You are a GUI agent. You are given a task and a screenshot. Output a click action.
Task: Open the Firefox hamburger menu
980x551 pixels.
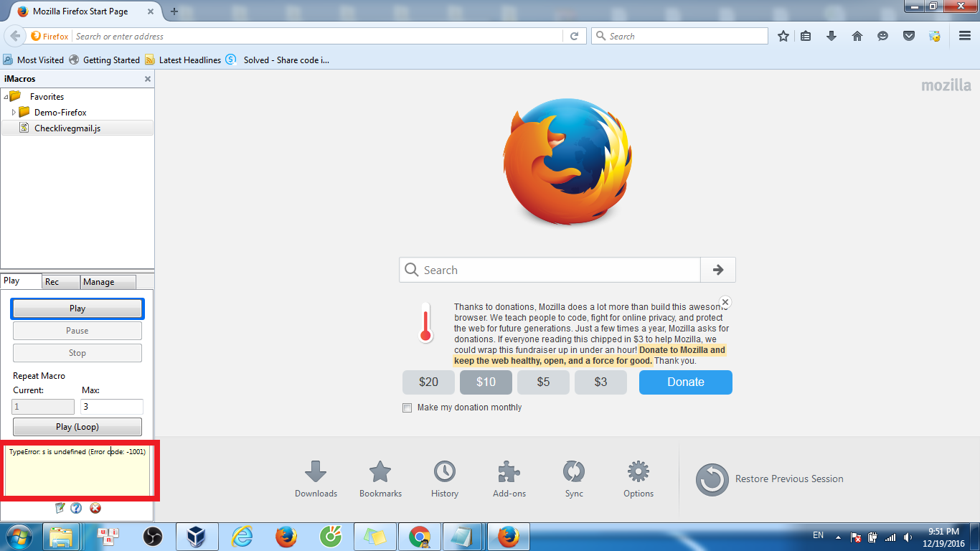965,36
